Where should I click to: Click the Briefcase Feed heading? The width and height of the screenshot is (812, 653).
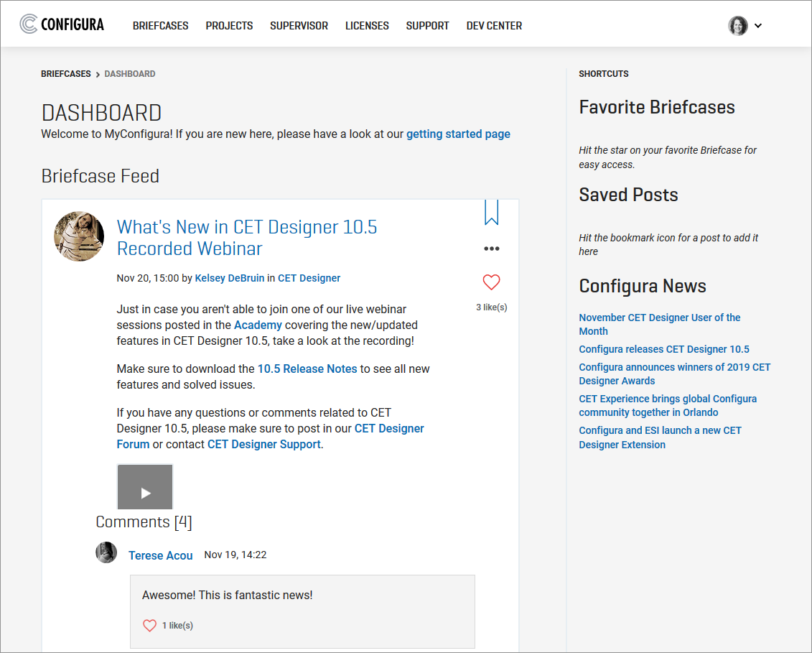[100, 176]
